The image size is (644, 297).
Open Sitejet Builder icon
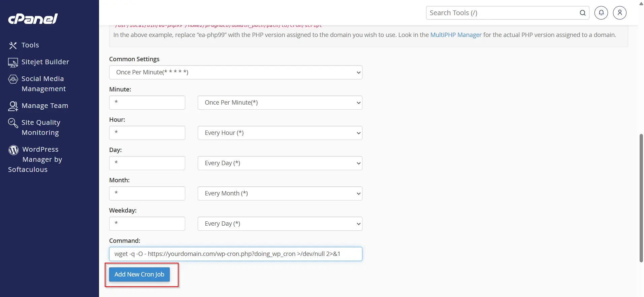pos(13,62)
